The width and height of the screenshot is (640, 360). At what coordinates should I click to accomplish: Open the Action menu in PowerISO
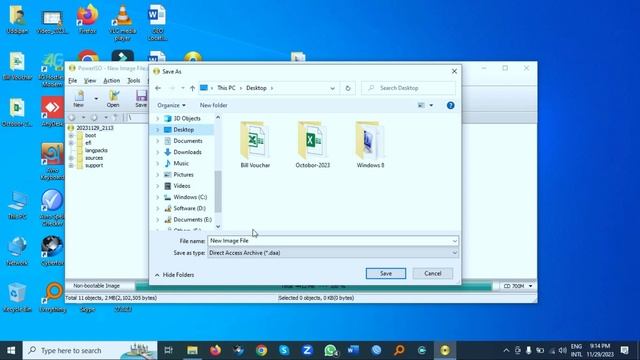tap(111, 81)
